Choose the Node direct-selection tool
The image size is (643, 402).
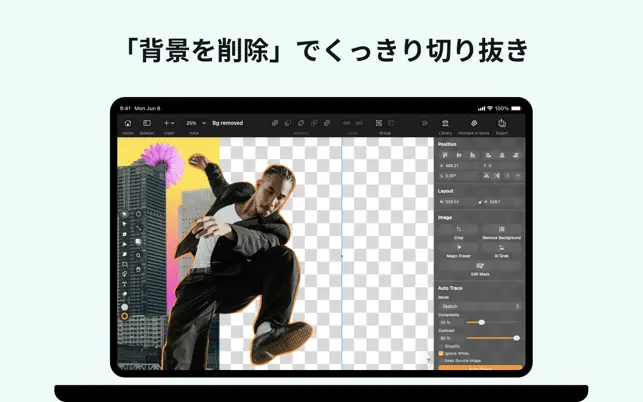125,224
